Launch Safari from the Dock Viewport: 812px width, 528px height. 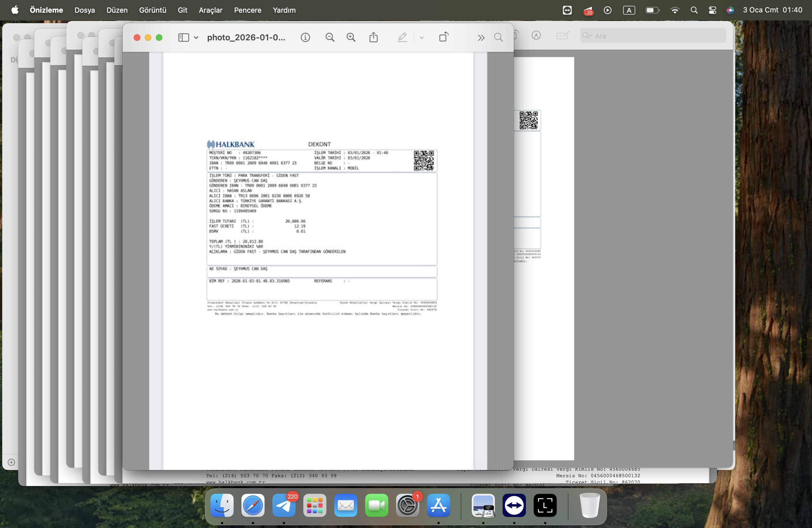pyautogui.click(x=253, y=505)
